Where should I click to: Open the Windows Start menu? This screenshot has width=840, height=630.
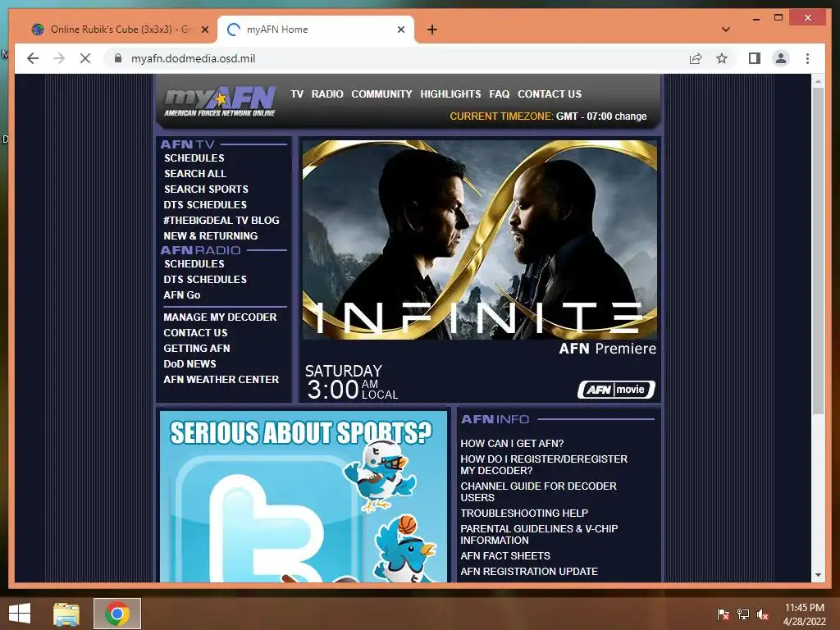(20, 614)
